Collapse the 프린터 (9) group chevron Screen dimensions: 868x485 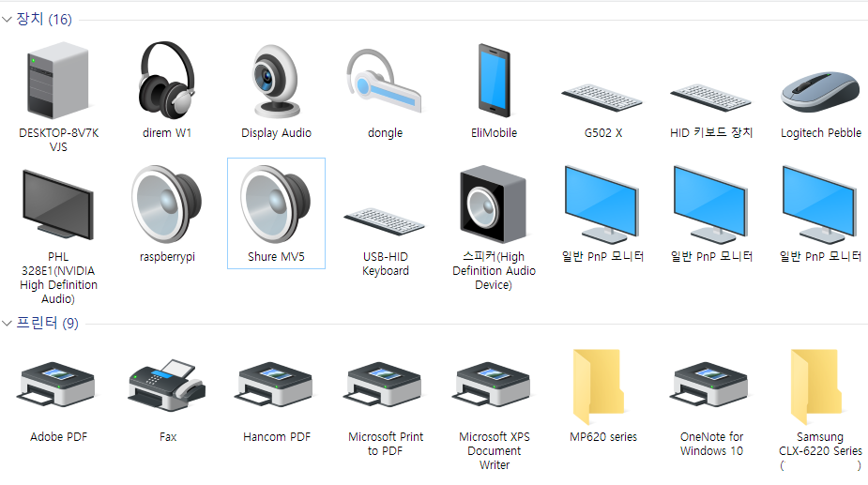click(x=8, y=323)
